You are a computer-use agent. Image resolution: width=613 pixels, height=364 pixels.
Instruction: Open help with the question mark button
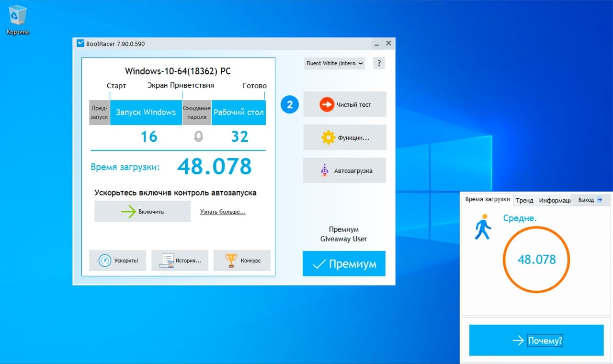coord(379,63)
